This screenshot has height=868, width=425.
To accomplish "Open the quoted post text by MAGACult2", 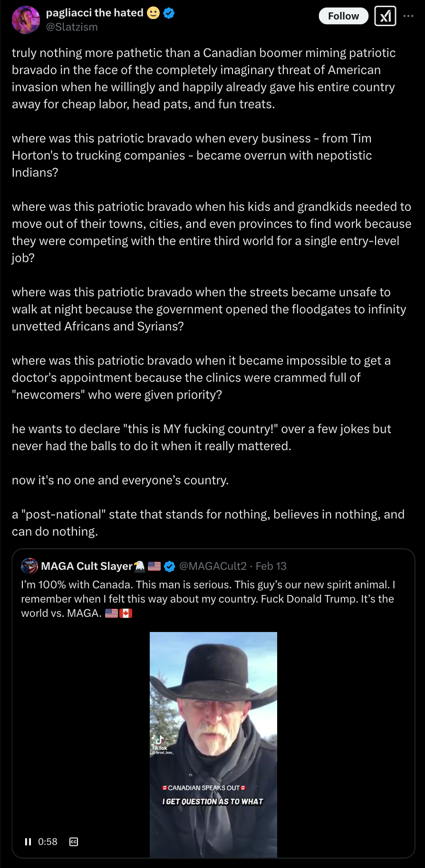I will 208,599.
